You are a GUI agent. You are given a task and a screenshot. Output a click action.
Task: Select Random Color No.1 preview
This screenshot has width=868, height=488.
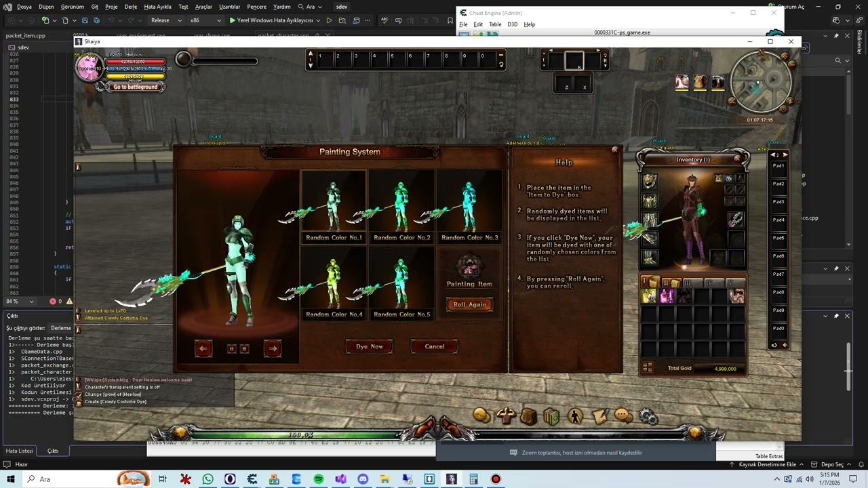pyautogui.click(x=334, y=206)
